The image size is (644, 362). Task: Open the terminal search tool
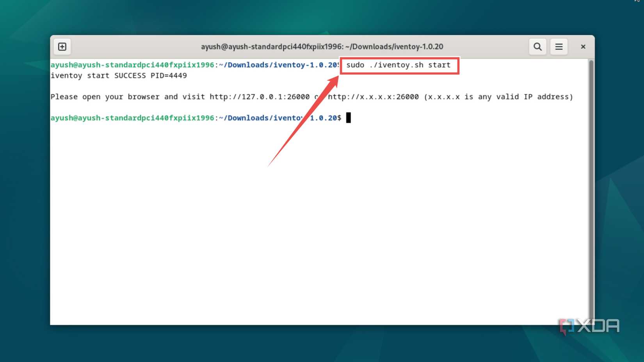537,47
